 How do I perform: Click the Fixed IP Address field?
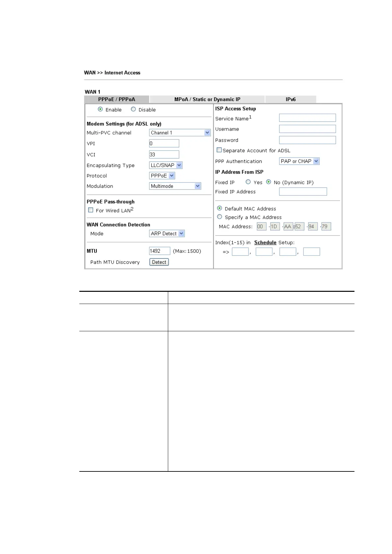pyautogui.click(x=303, y=191)
